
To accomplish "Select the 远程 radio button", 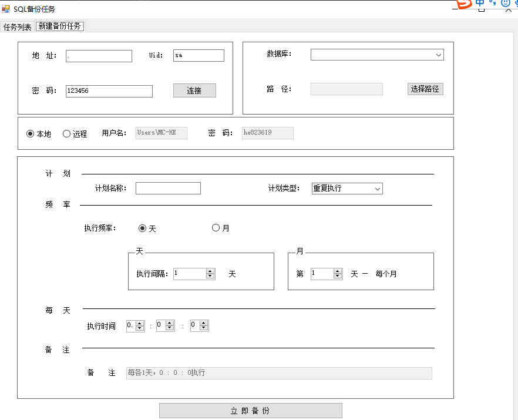I will (75, 134).
